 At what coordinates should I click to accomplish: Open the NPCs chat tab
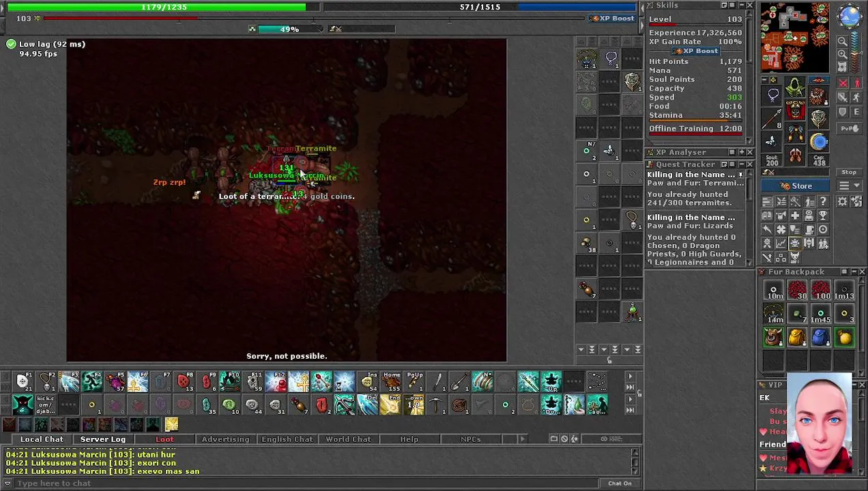tap(471, 439)
